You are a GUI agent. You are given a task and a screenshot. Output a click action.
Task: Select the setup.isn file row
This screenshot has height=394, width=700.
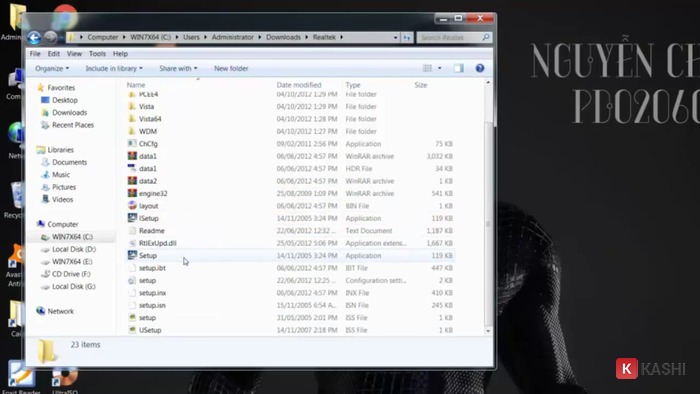pyautogui.click(x=290, y=305)
